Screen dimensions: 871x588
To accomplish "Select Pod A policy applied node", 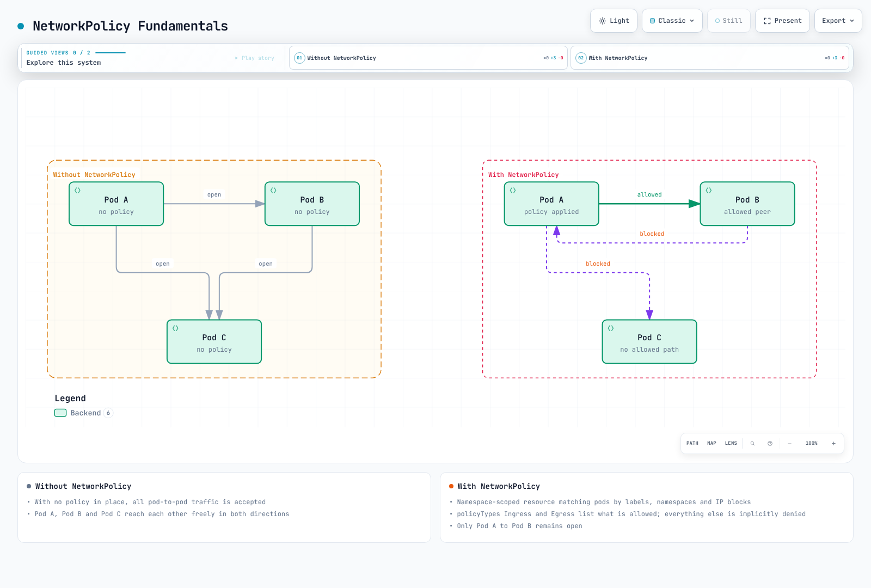I will [x=551, y=204].
